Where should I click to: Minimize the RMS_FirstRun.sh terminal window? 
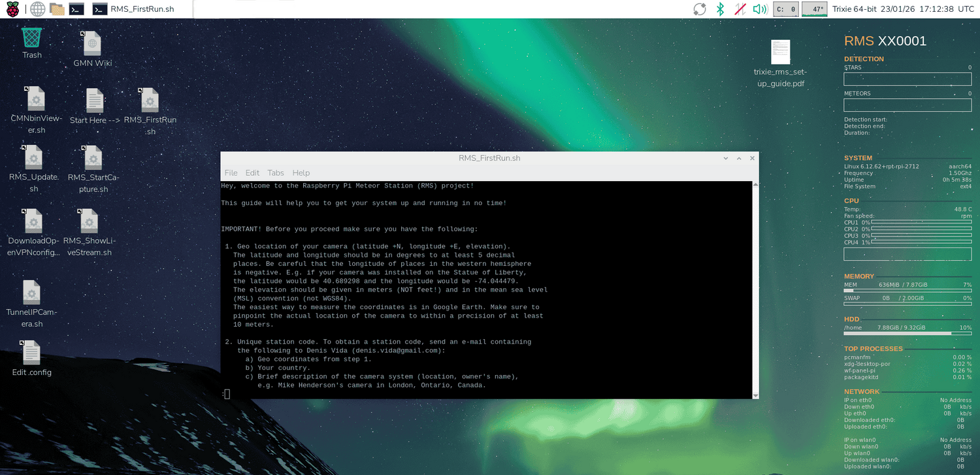coord(726,158)
